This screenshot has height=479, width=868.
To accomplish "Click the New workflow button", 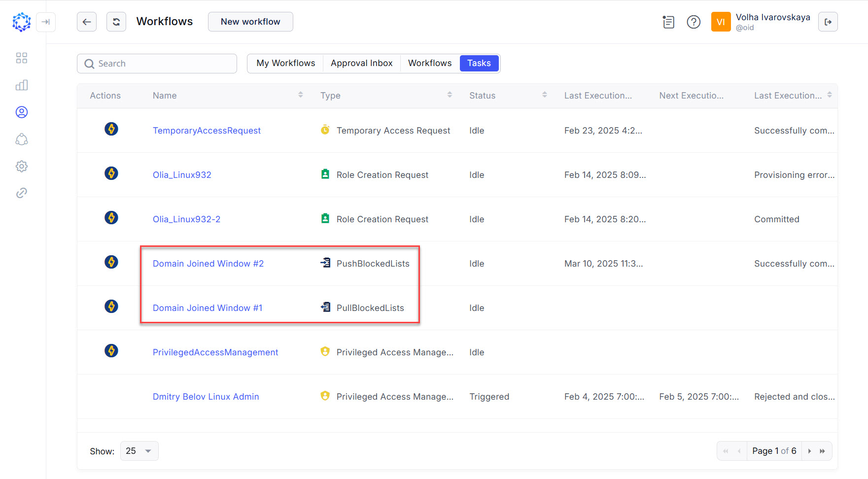I will coord(250,22).
